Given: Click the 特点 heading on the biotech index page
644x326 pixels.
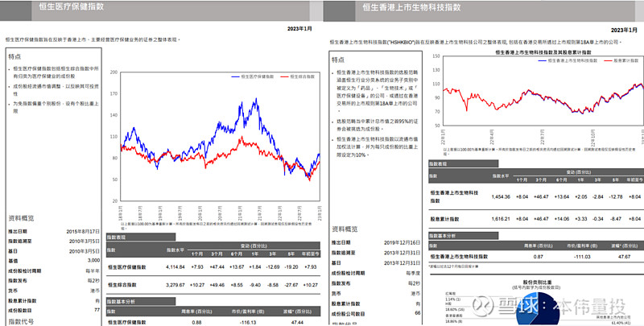Looking at the screenshot, I should click(338, 60).
